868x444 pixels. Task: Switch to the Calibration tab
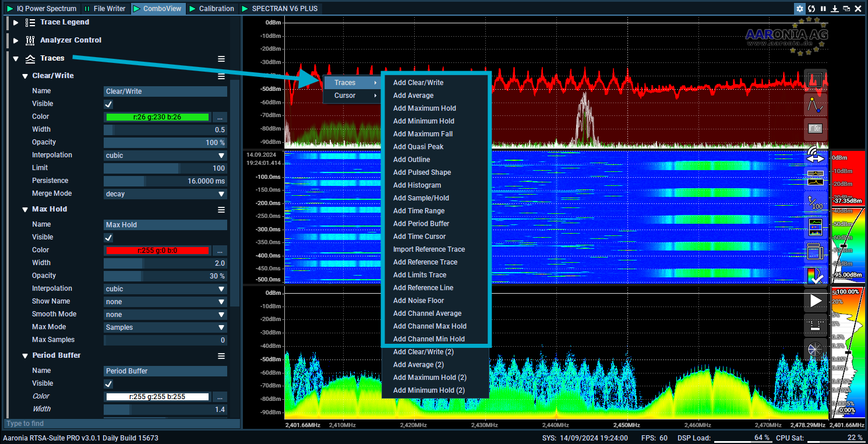[212, 9]
